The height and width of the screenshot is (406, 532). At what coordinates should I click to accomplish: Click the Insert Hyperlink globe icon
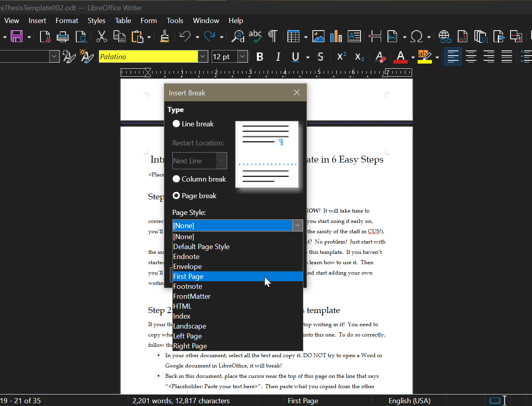pyautogui.click(x=445, y=37)
